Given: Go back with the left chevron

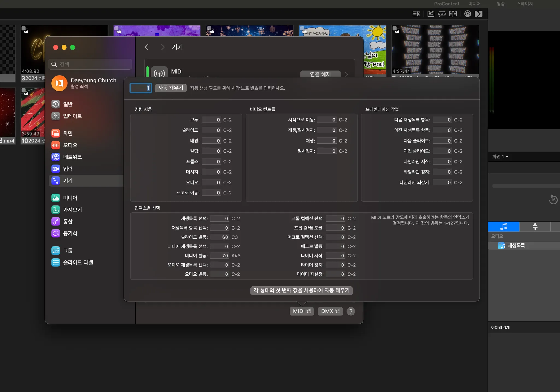Looking at the screenshot, I should (x=147, y=47).
